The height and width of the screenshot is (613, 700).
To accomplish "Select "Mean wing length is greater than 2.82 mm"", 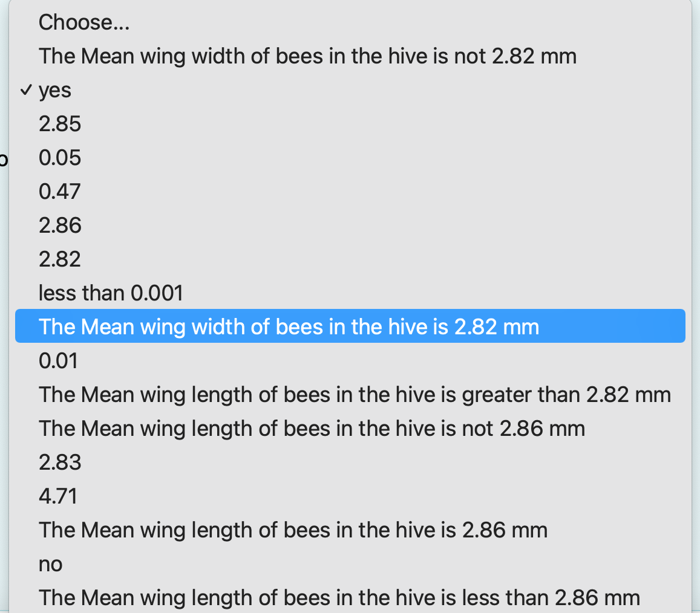I will [355, 394].
